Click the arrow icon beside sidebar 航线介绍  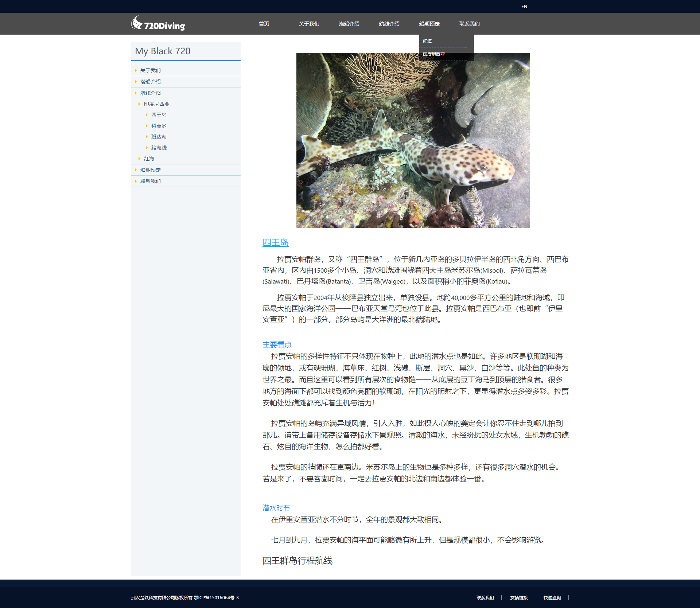point(136,93)
